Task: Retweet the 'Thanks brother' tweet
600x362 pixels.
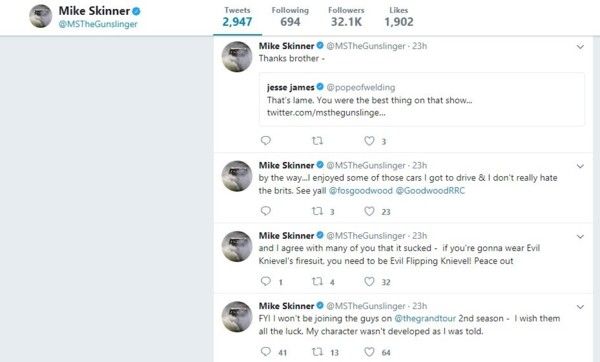Action: point(317,141)
